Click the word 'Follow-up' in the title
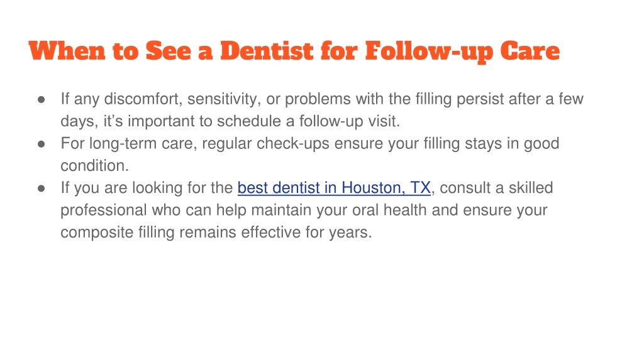 429,52
